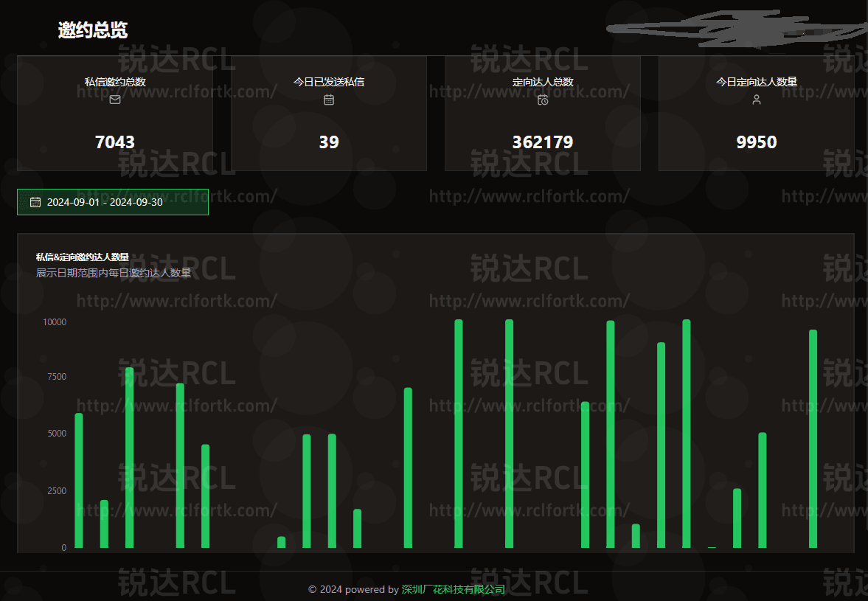Click the stat value 39 on its card
The width and height of the screenshot is (868, 601).
pyautogui.click(x=328, y=142)
